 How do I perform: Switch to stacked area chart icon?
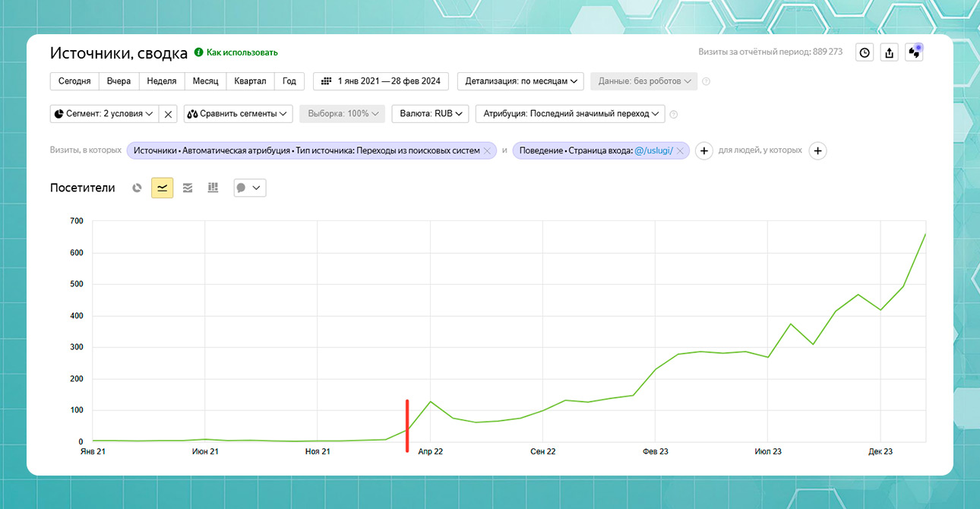coord(188,188)
